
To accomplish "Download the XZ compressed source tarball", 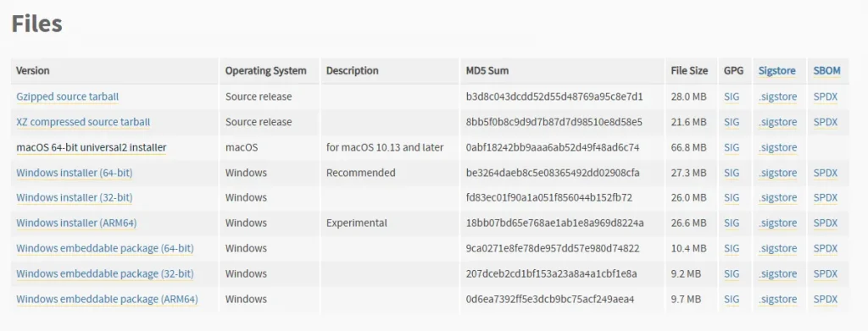I will 83,122.
